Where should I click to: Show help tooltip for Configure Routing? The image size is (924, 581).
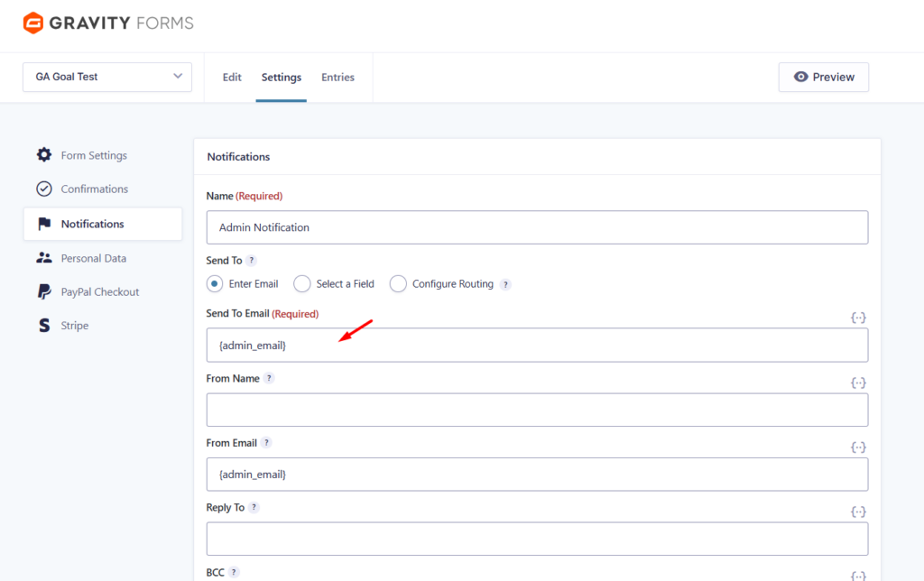[x=505, y=284]
